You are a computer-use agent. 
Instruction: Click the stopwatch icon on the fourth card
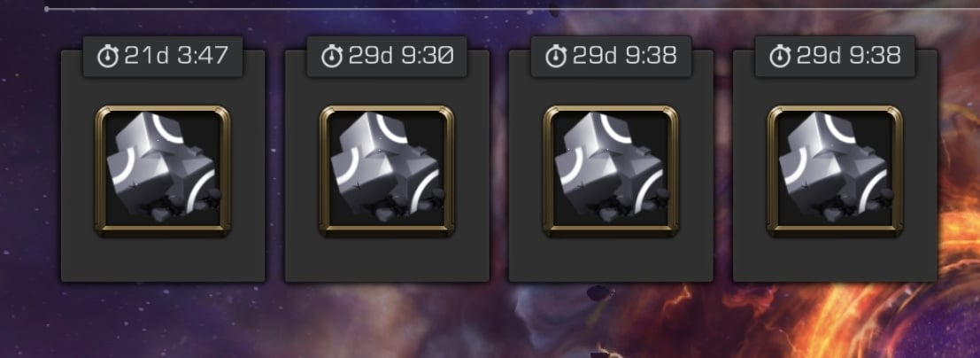point(780,57)
